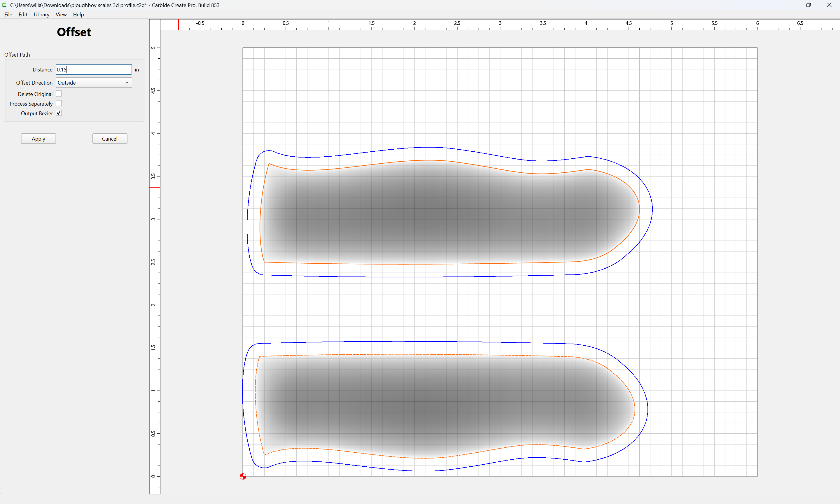Enable the Delete Original checkbox
This screenshot has width=840, height=504.
tap(59, 94)
